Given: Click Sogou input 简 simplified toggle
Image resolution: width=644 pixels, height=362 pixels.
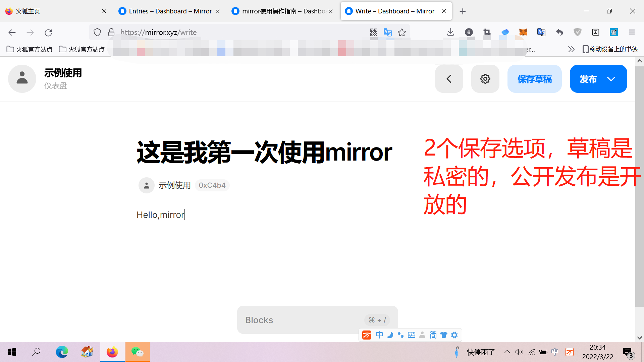Looking at the screenshot, I should tap(433, 335).
